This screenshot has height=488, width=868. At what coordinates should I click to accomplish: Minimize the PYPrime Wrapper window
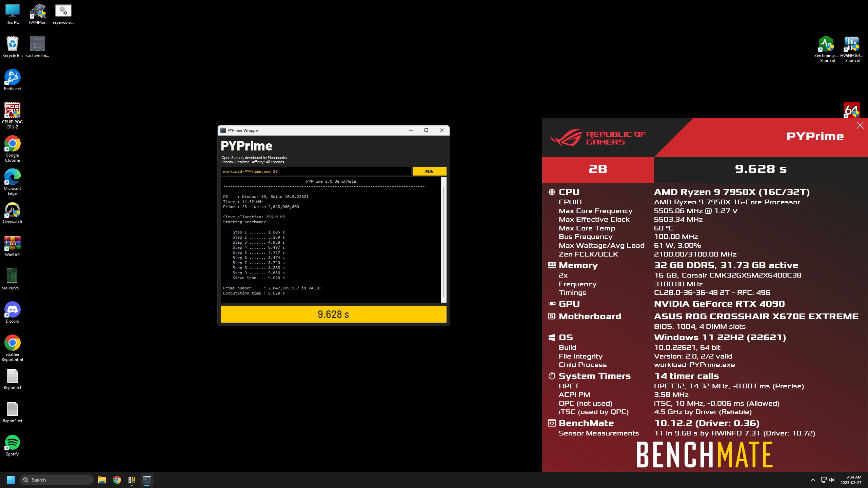pyautogui.click(x=411, y=130)
